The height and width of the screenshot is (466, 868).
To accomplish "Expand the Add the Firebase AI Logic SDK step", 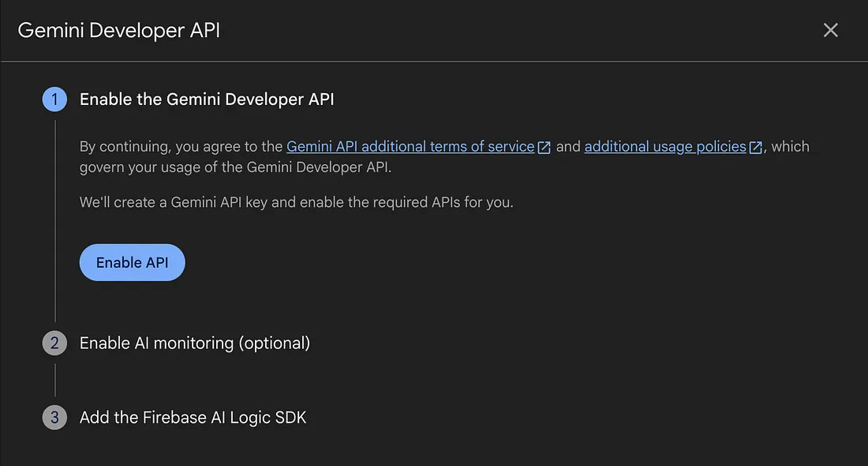I will pos(193,417).
